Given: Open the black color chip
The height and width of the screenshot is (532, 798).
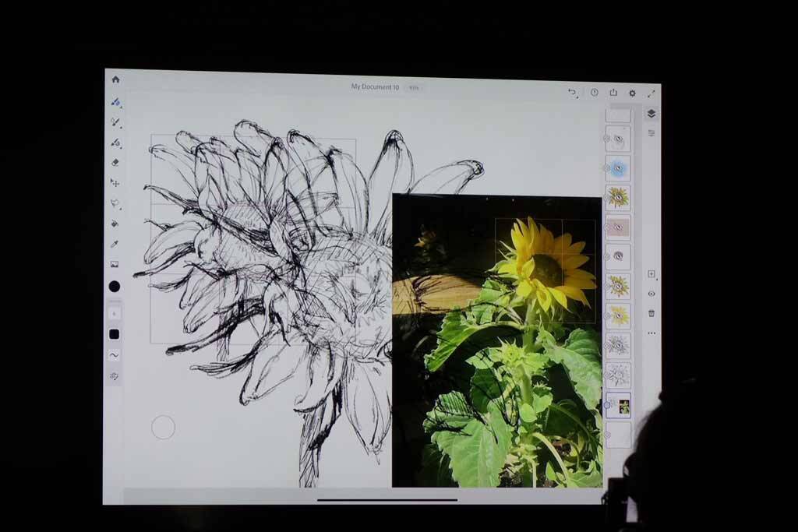Looking at the screenshot, I should coord(115,287).
